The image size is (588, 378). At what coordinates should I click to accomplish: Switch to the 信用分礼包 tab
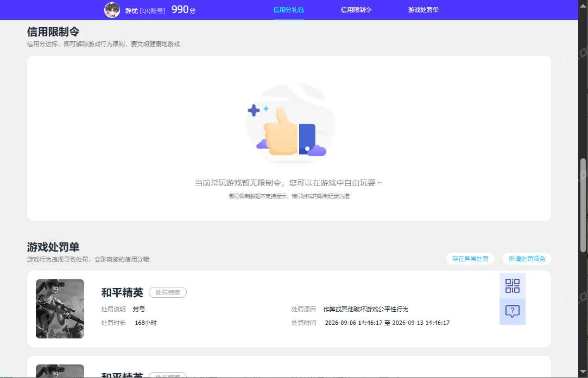click(288, 10)
